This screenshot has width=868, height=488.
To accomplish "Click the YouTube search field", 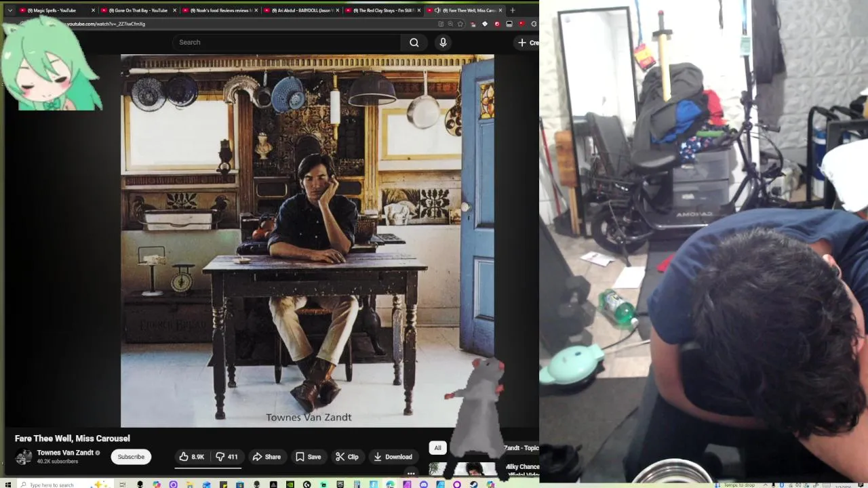I will tap(286, 42).
